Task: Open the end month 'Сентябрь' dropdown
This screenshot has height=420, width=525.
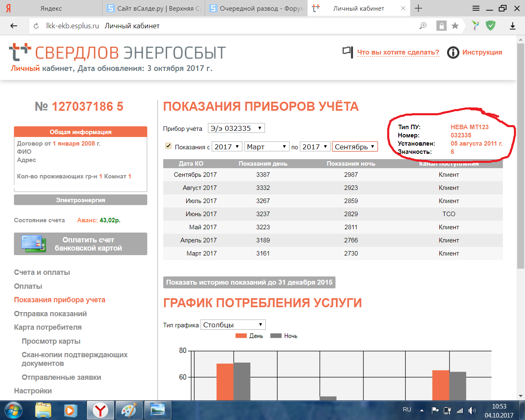Action: click(354, 147)
